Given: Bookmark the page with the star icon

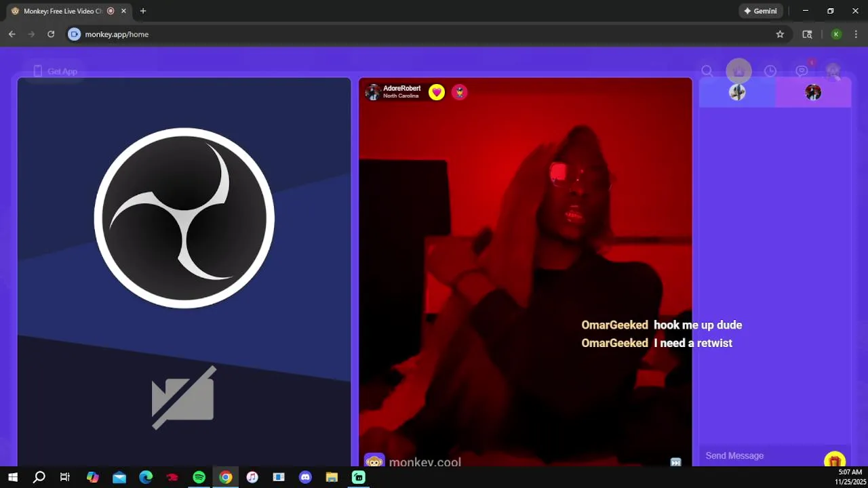Looking at the screenshot, I should coord(780,34).
